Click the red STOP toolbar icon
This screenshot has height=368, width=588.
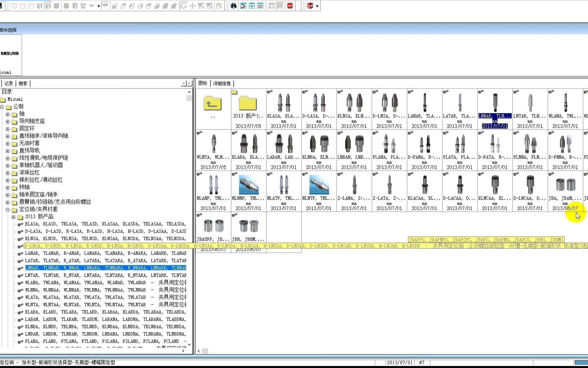290,6
